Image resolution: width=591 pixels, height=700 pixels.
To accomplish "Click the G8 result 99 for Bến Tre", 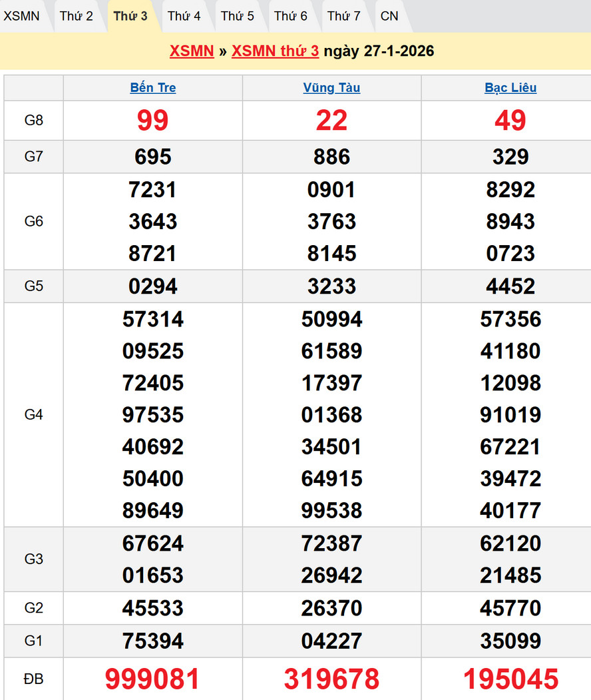I will coord(153,121).
